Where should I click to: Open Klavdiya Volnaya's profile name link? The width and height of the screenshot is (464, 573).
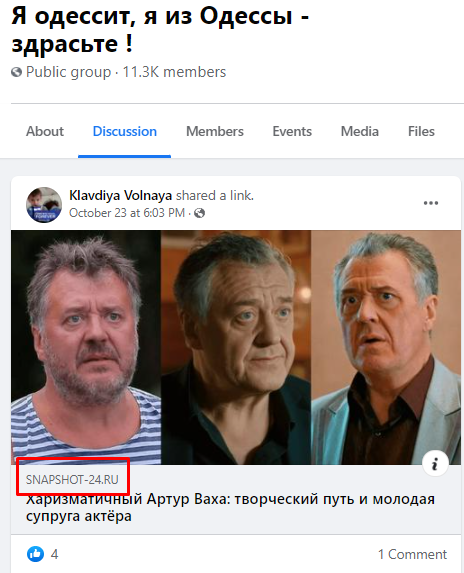pos(121,196)
